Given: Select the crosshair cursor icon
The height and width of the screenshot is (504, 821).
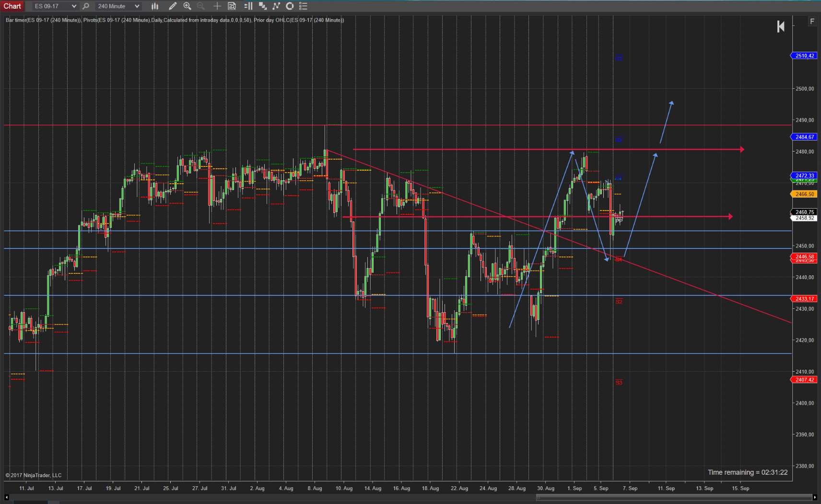Looking at the screenshot, I should click(217, 6).
